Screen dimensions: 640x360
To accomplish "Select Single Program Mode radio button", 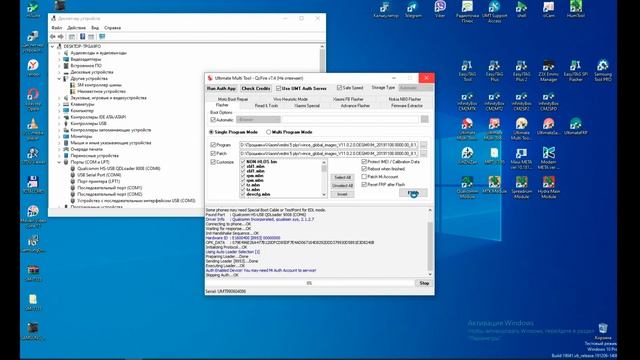I will click(211, 132).
